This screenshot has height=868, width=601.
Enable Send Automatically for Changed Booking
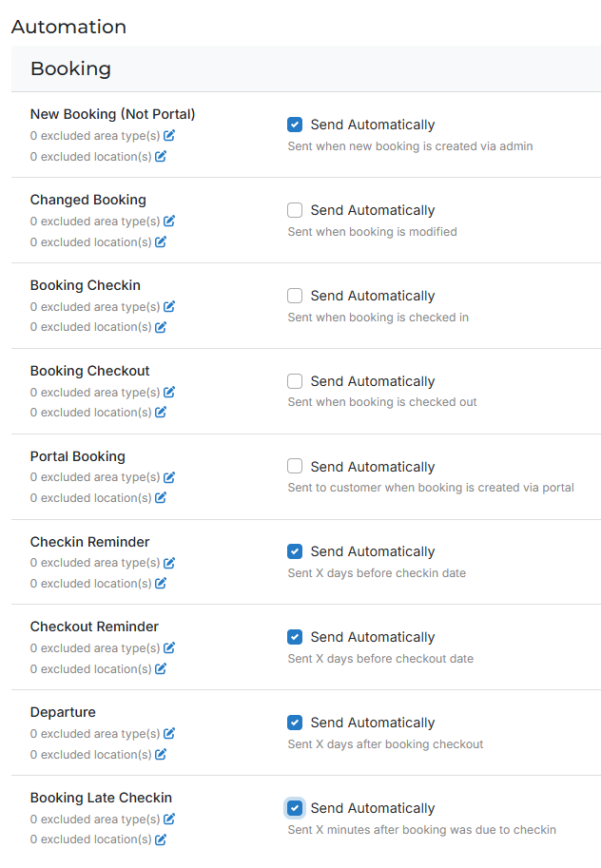tap(295, 210)
